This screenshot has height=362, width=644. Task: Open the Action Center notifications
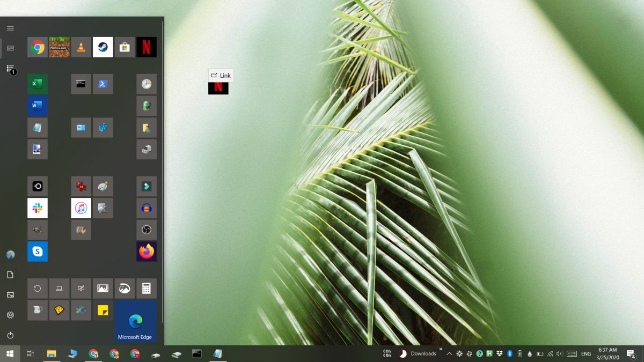pyautogui.click(x=632, y=354)
